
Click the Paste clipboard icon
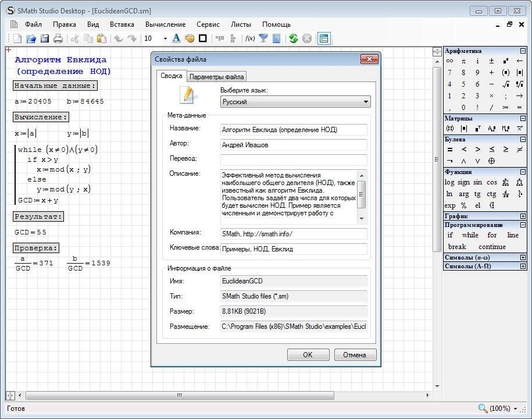(101, 38)
